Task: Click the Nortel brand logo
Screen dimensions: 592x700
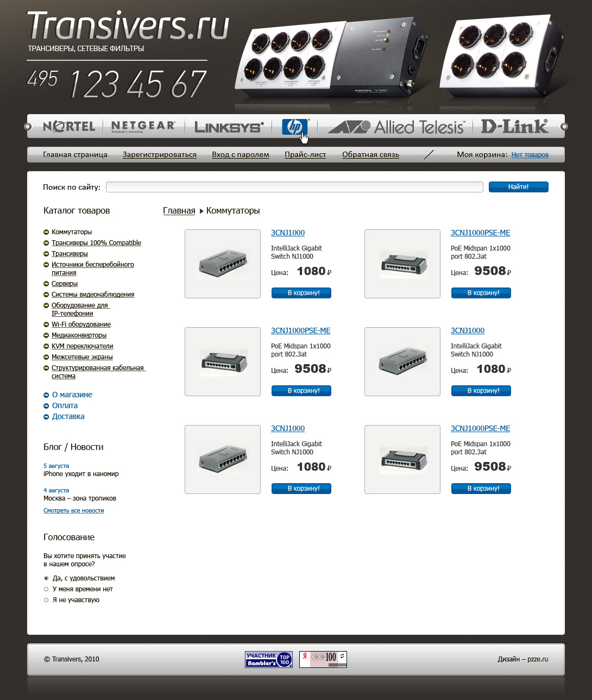Action: [x=69, y=127]
